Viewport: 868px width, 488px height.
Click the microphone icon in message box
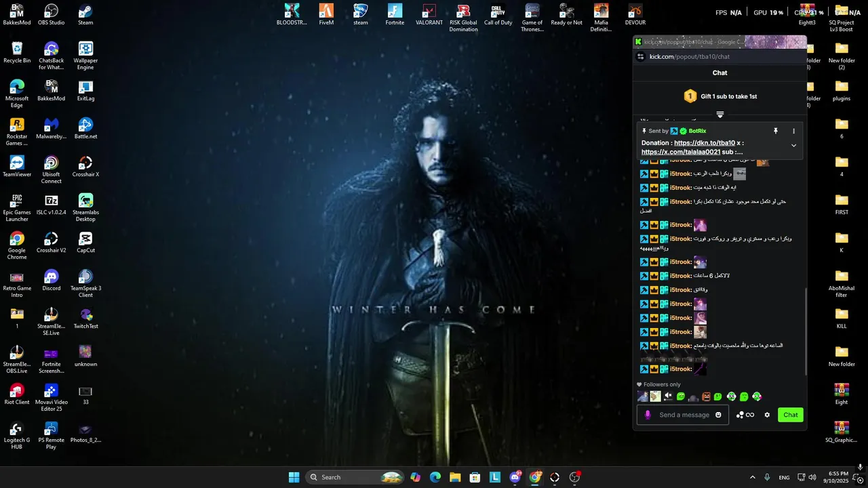click(648, 415)
